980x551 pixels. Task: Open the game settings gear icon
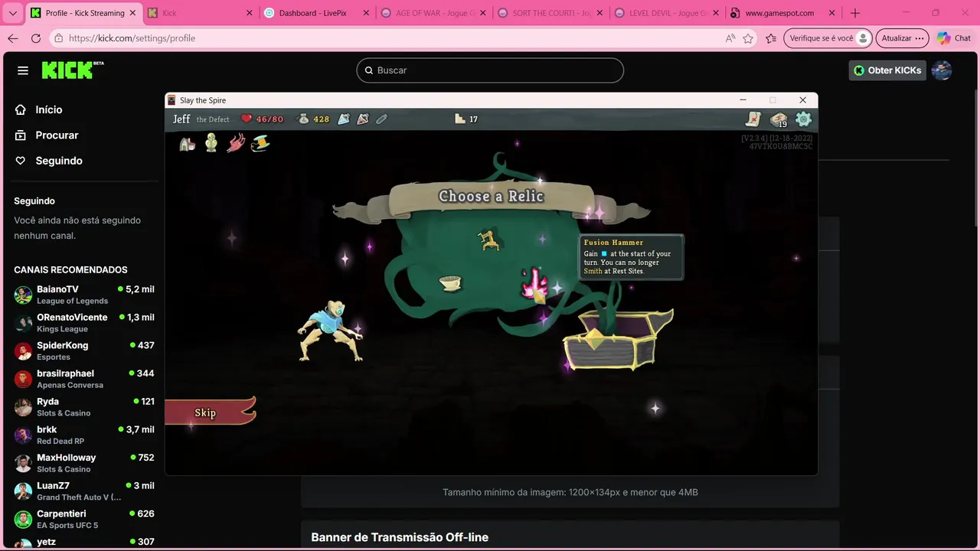[x=803, y=119]
